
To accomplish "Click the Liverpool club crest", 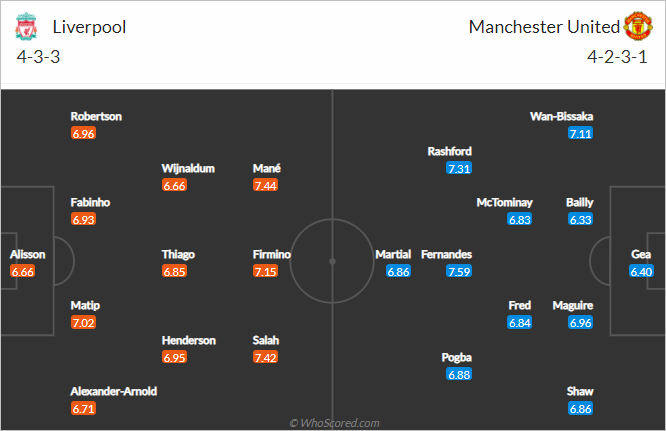I will tap(26, 26).
